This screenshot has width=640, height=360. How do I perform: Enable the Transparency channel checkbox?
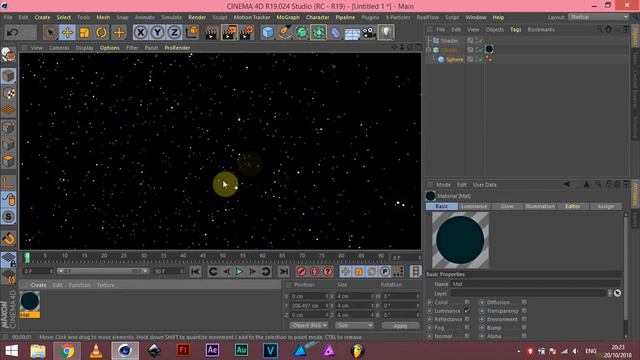pos(524,311)
